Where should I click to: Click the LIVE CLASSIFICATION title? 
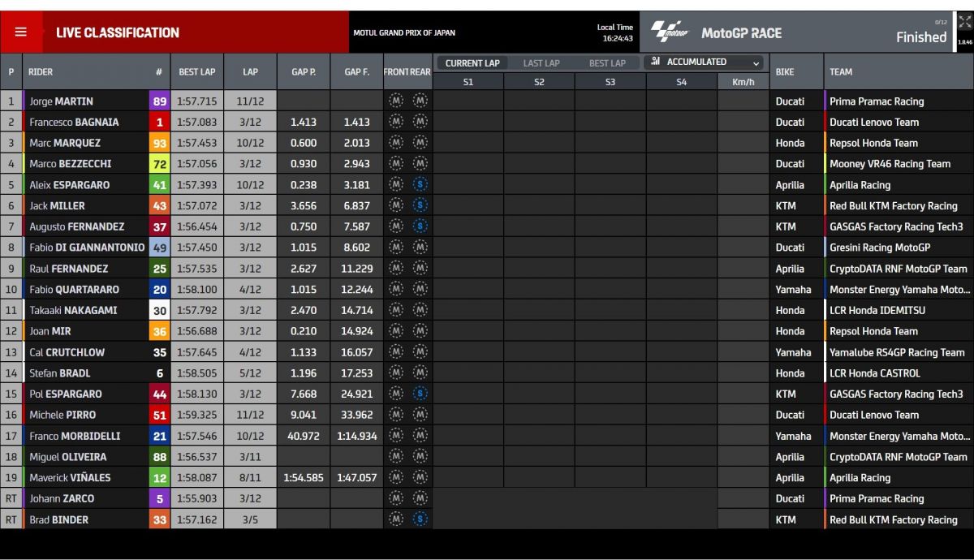coord(118,32)
